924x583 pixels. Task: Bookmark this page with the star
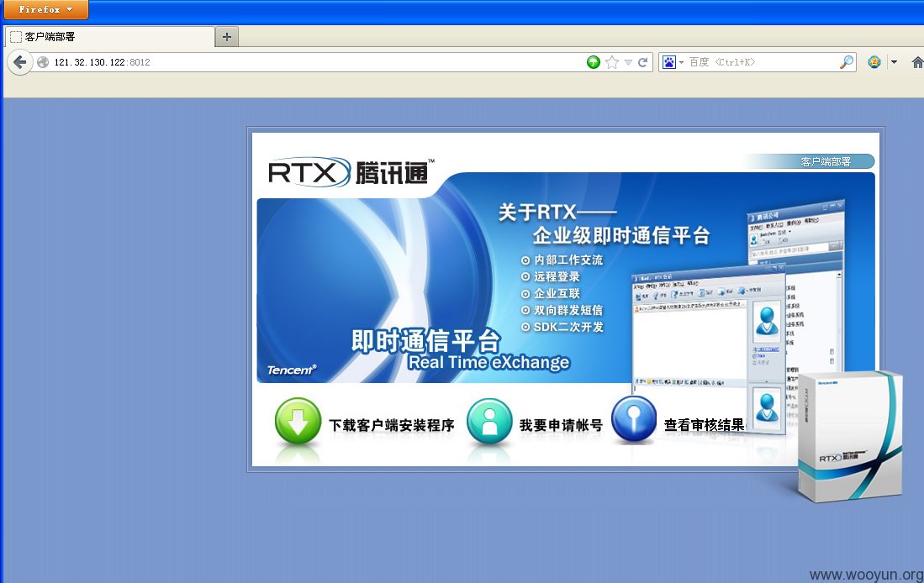point(612,62)
